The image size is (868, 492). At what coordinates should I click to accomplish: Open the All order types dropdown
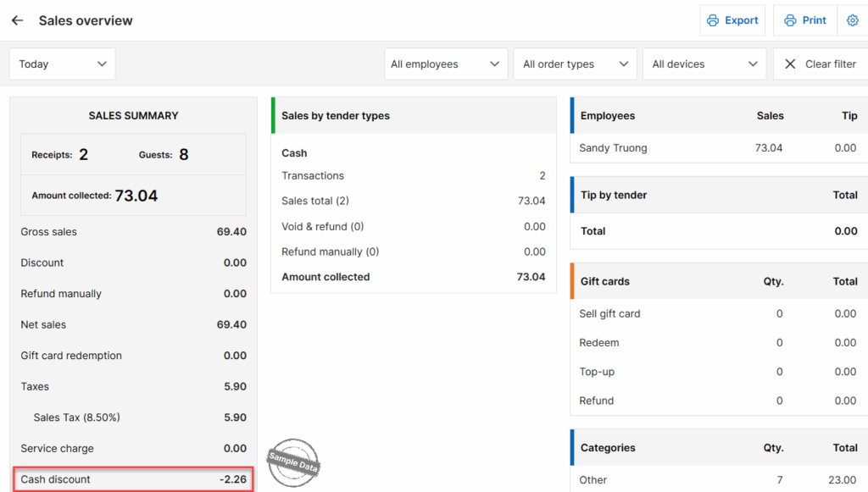[x=575, y=64]
